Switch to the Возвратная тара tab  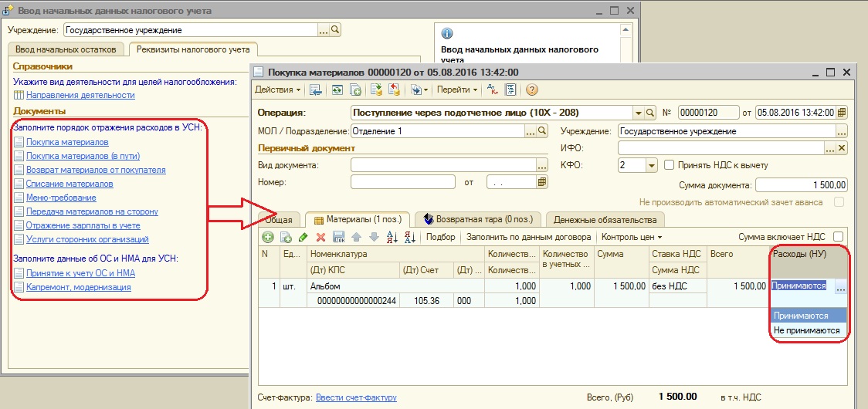(478, 220)
